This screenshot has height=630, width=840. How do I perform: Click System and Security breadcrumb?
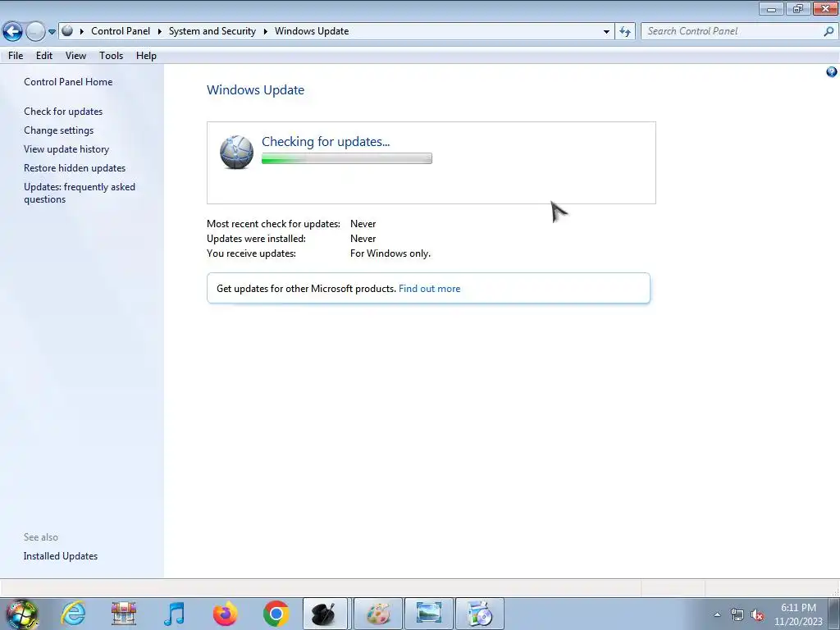(212, 31)
